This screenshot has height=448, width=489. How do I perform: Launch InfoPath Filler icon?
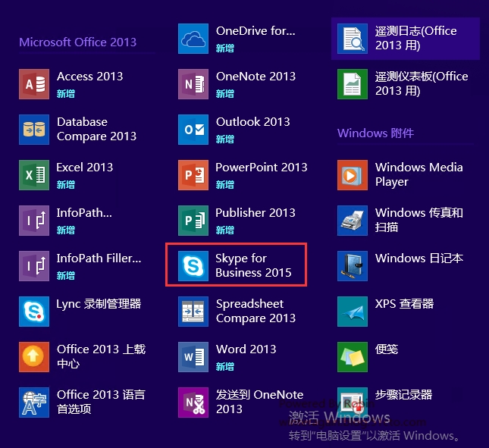[34, 266]
